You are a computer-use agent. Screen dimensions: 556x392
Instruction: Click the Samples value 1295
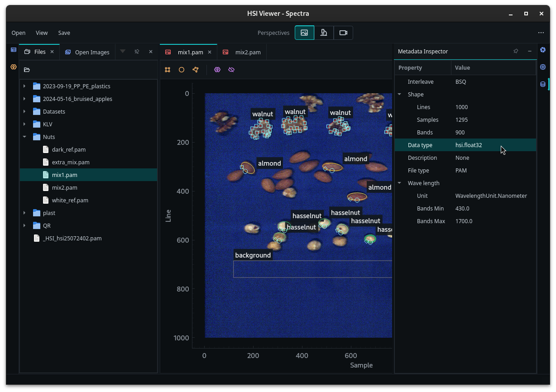click(x=462, y=120)
